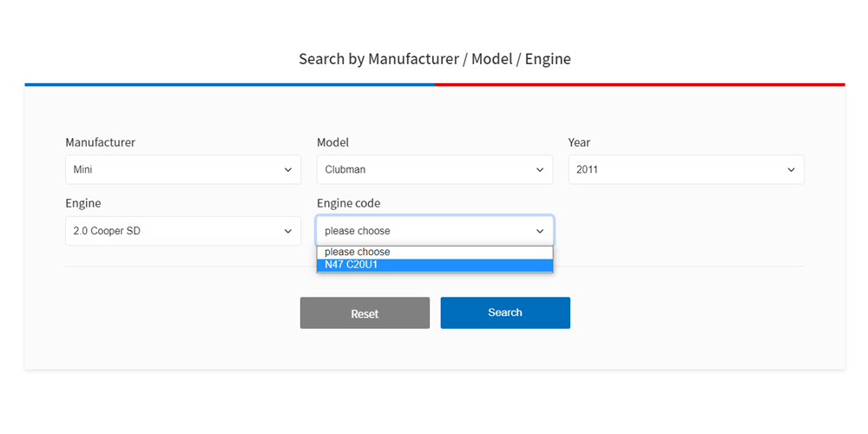Click the 'Search by Manufacturer / Model / Engine' heading

coord(435,59)
